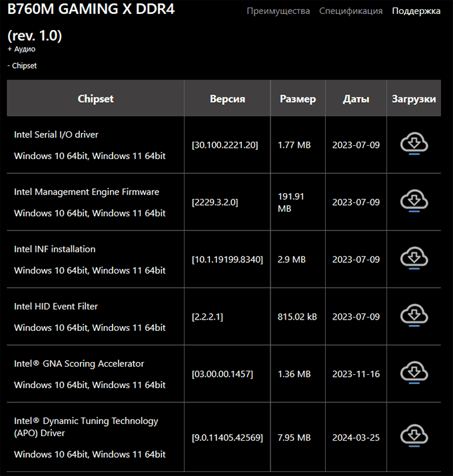Select Dynamic Tuning Technology (APO) Driver name

point(86,427)
